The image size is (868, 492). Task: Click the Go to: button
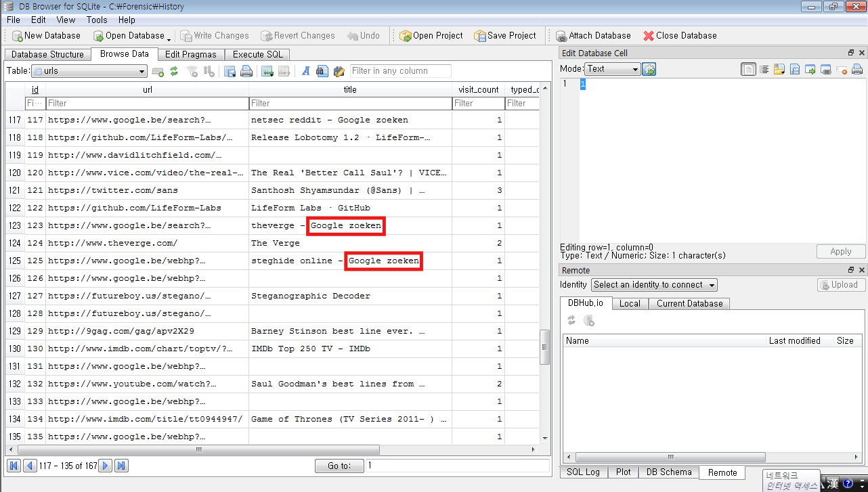pos(339,466)
